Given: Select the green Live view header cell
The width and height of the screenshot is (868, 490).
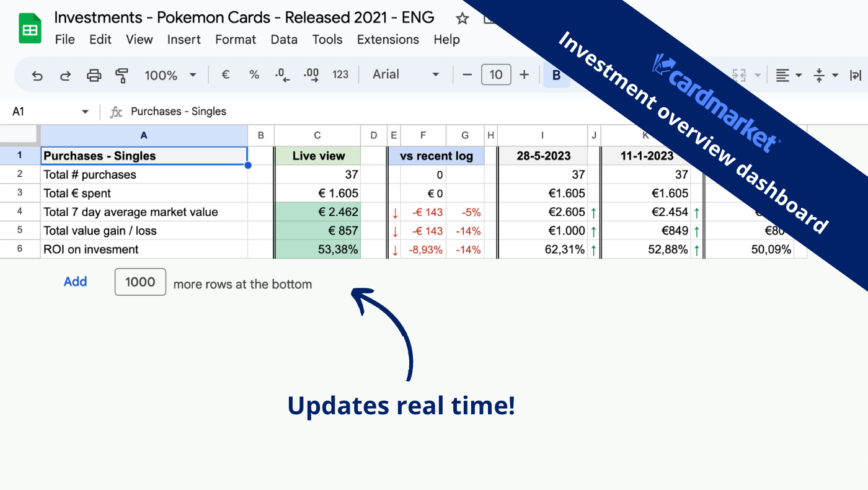Looking at the screenshot, I should (317, 156).
